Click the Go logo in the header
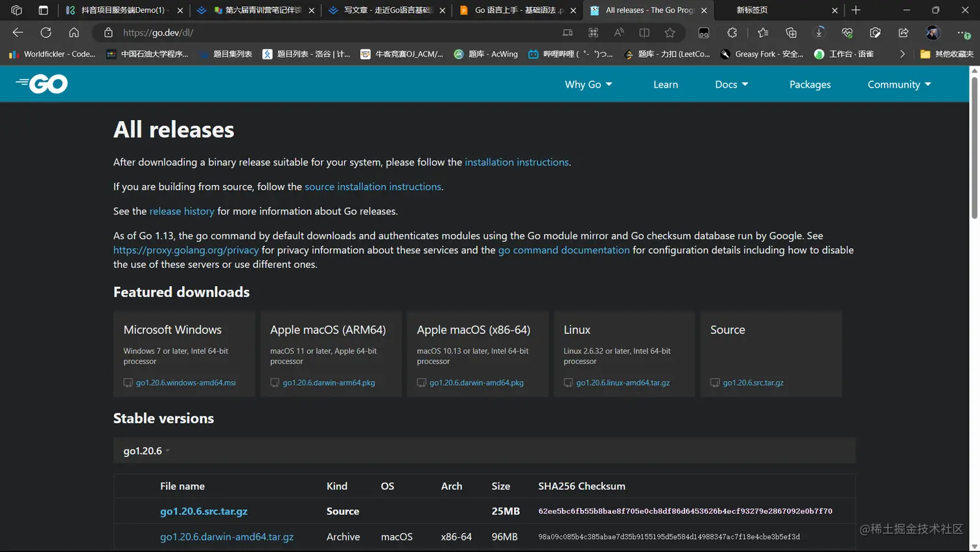 [41, 84]
